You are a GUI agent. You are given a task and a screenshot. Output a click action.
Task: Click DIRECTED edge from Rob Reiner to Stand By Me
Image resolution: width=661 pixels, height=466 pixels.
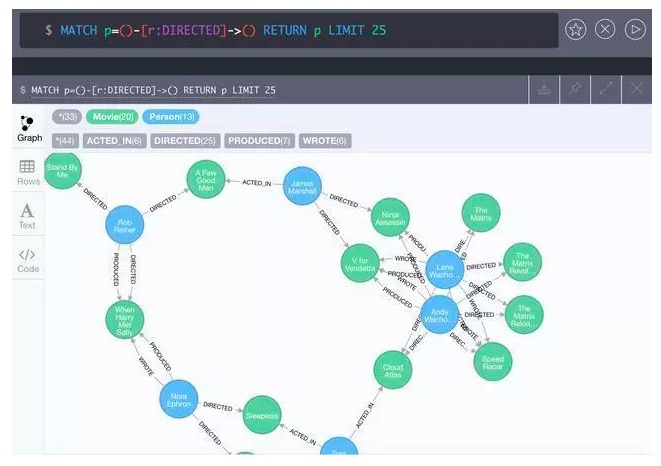point(95,199)
